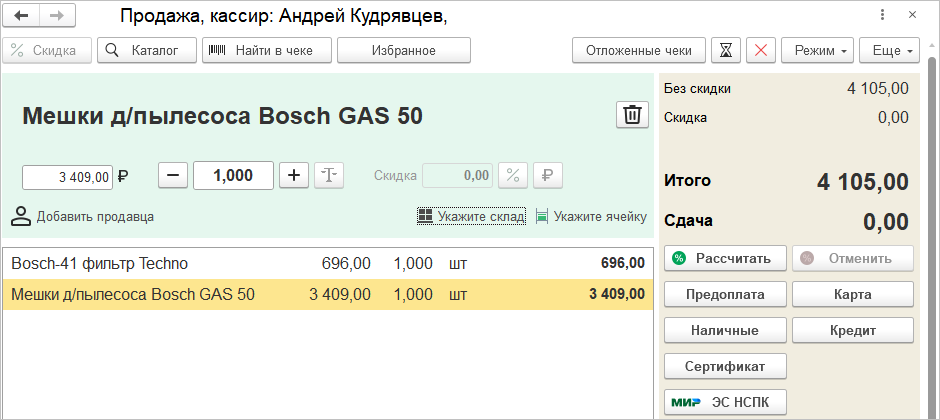Click the navigate forward arrow

pos(56,16)
